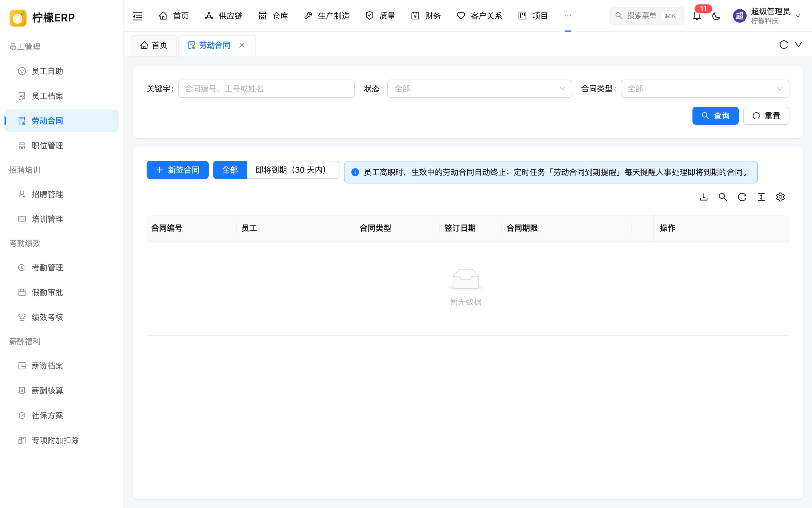Open 专项附加扣除 in sidebar
Screen dimensions: 812x508
tap(62, 441)
